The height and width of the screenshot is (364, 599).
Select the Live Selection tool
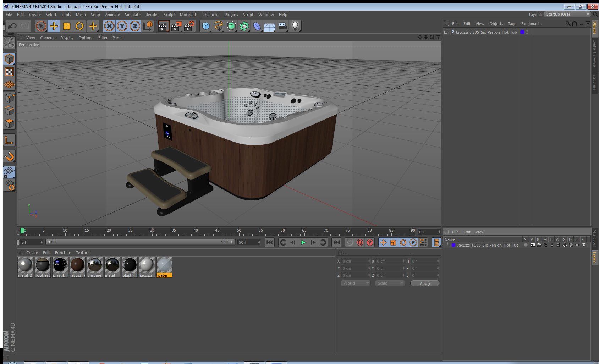coord(41,26)
